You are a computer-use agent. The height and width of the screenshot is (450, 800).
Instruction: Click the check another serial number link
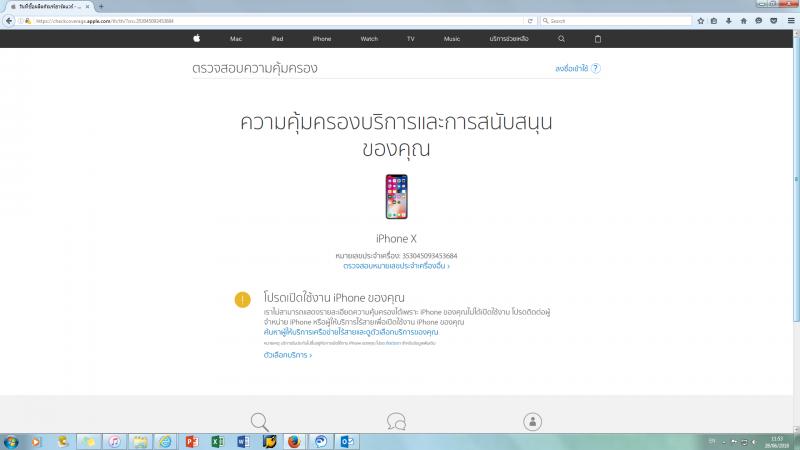[396, 266]
